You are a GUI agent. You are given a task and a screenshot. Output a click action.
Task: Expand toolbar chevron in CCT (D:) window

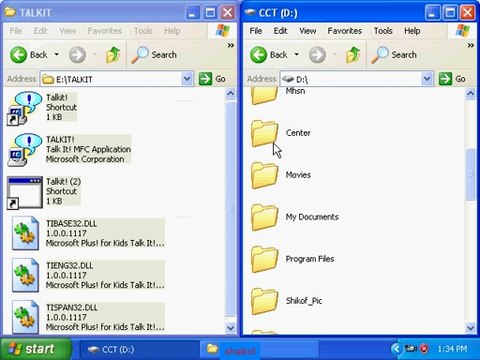click(x=471, y=45)
